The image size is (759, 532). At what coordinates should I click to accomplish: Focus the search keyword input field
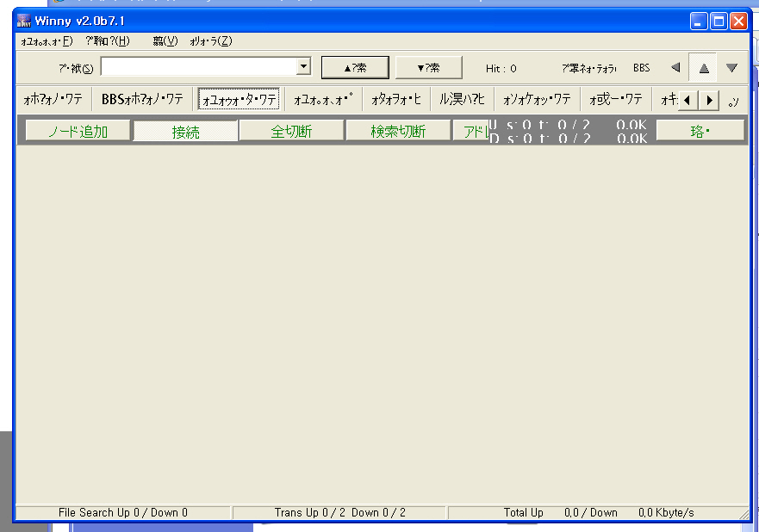[x=199, y=67]
